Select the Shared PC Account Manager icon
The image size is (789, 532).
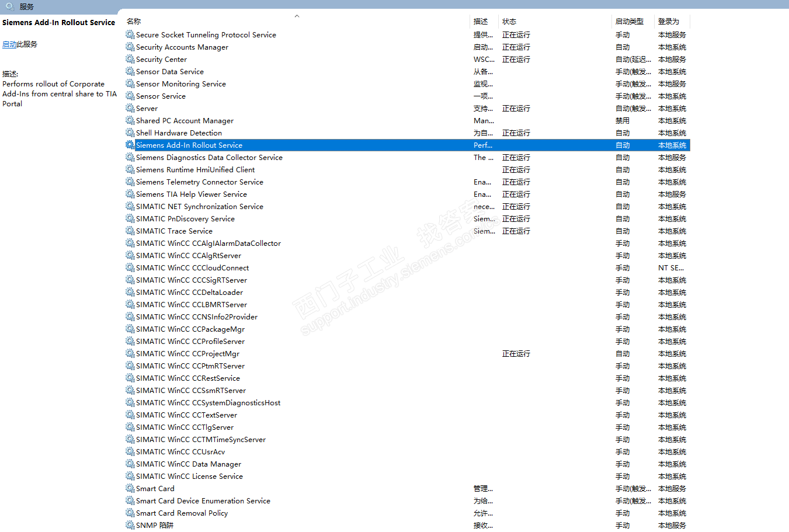[130, 121]
